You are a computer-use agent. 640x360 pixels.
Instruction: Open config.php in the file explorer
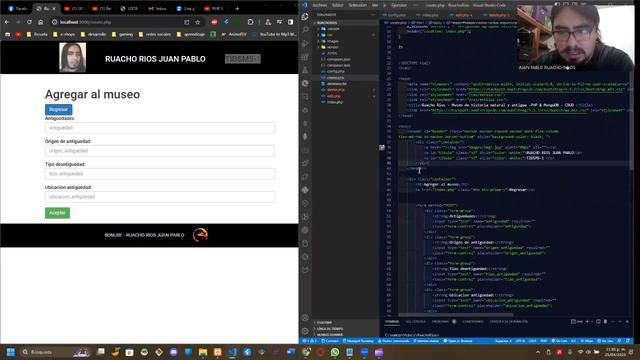pos(335,71)
